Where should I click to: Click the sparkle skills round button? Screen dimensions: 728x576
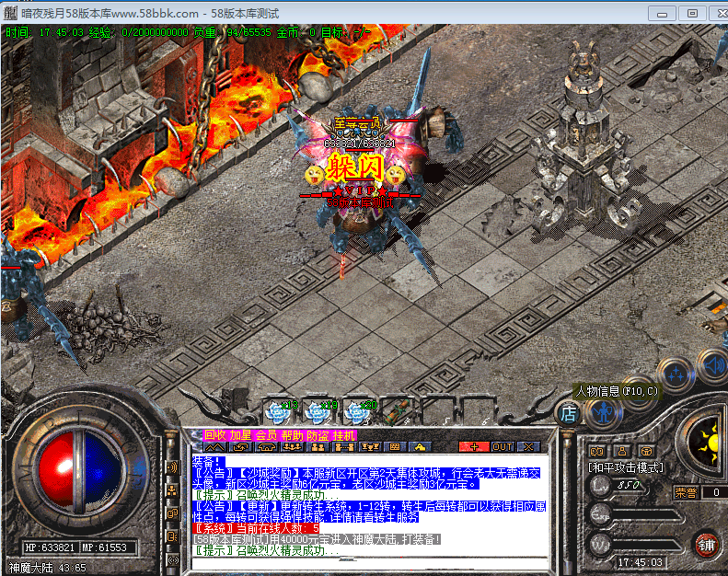point(676,374)
